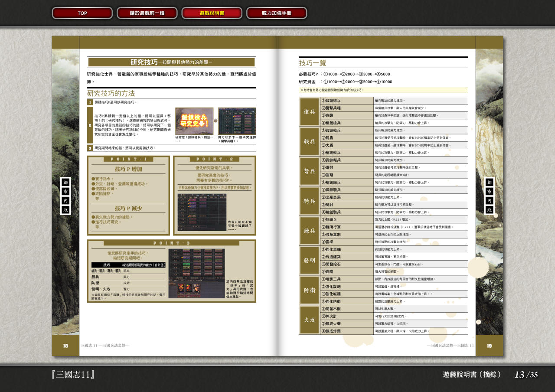Click the next research selection screenshot beside it
Viewport: 555px width, 392px height.
point(237,121)
